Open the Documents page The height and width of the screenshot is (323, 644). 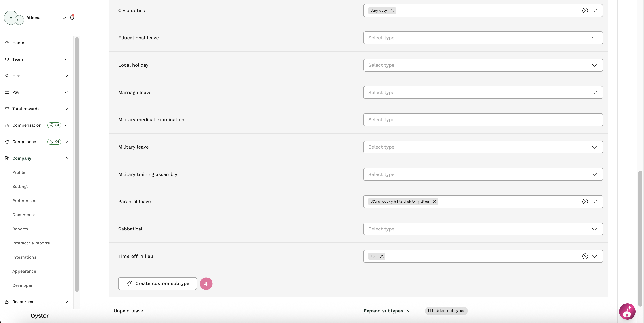click(24, 215)
